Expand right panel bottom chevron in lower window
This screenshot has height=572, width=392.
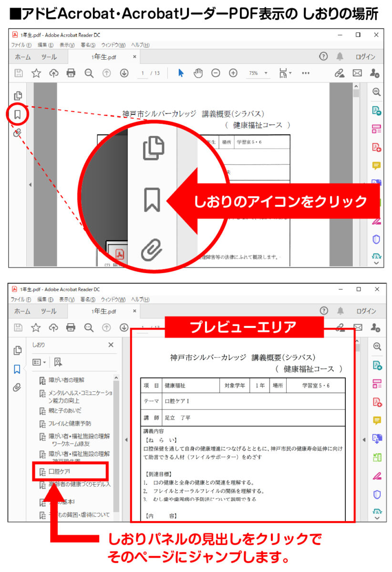click(376, 518)
